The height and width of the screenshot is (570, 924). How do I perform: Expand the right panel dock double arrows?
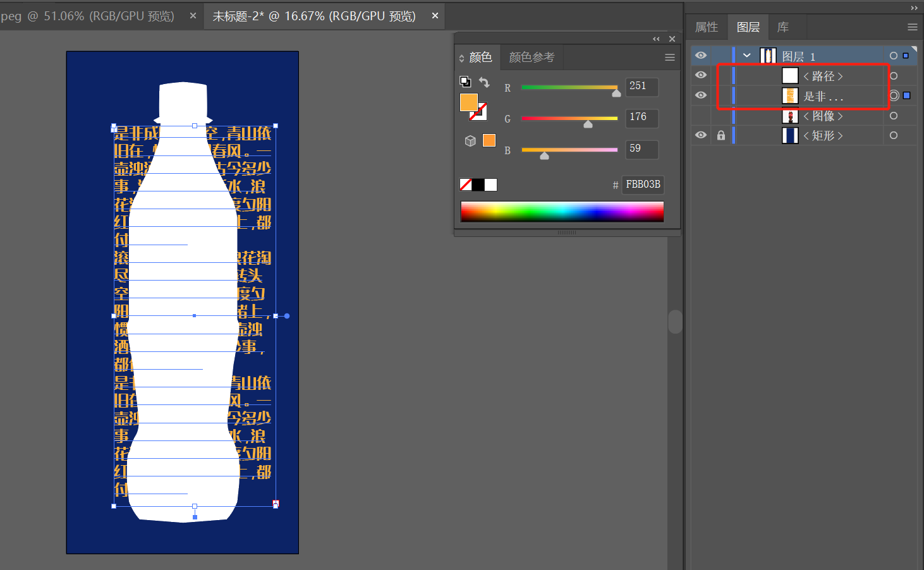914,8
